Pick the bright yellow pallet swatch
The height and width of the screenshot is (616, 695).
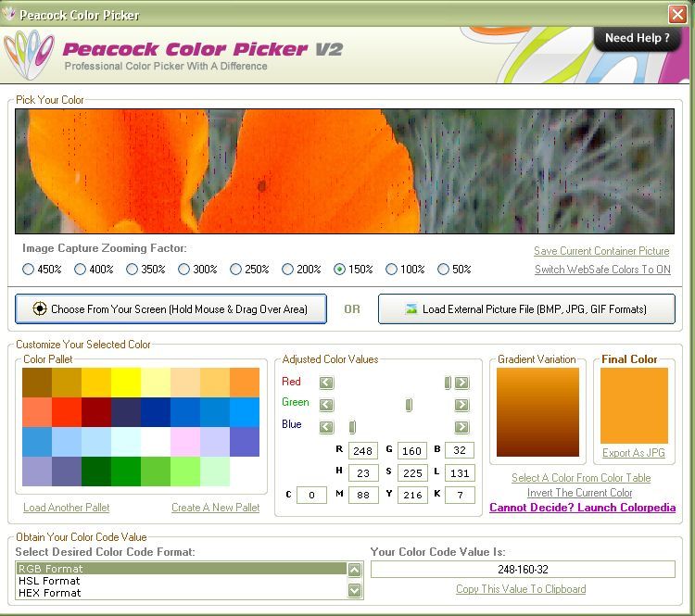[126, 383]
